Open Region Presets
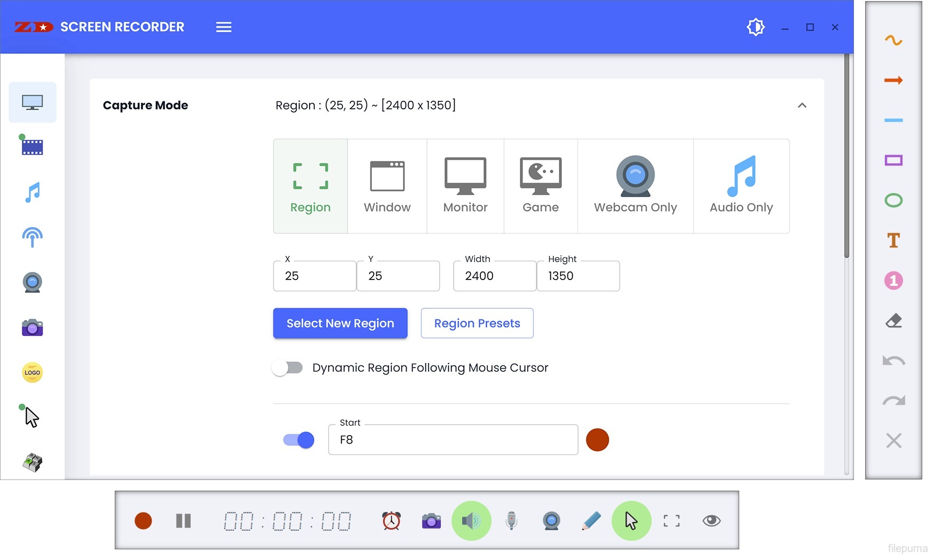The height and width of the screenshot is (560, 934). tap(477, 323)
